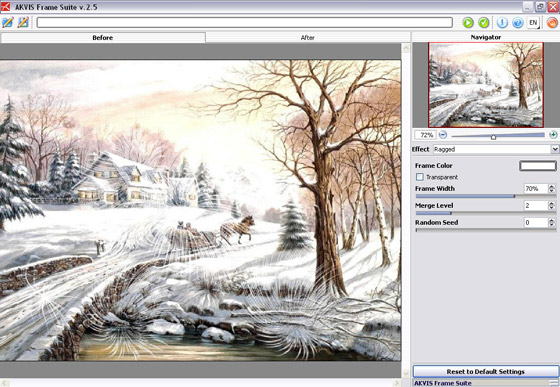
Task: Click the orange cancel icon in toolbar
Action: pos(552,22)
